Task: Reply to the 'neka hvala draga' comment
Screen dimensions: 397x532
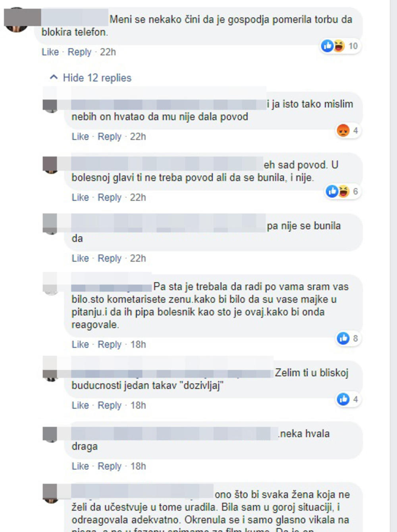Action: pos(110,466)
